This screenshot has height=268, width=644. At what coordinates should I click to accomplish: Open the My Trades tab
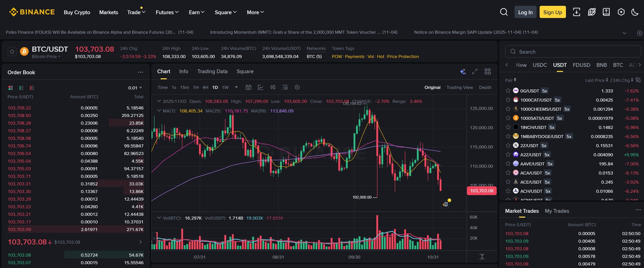tap(557, 211)
